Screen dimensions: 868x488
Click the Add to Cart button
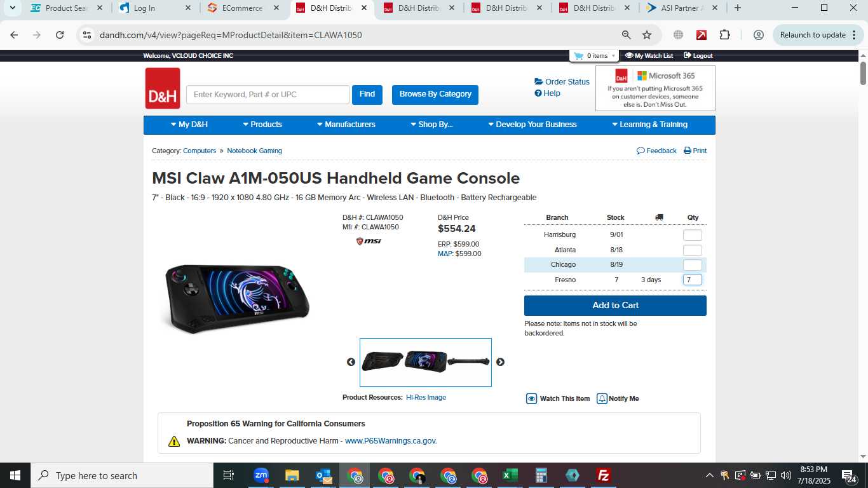pos(615,306)
